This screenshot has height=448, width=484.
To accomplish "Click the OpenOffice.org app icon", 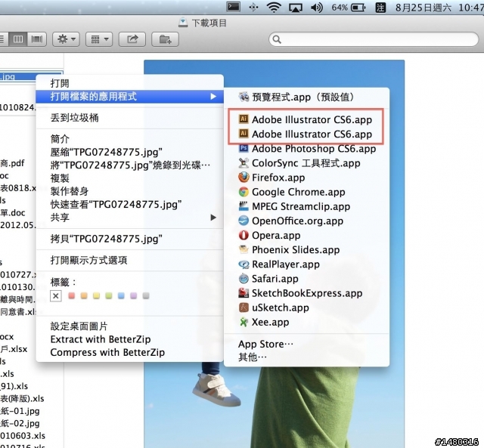I will pyautogui.click(x=244, y=221).
